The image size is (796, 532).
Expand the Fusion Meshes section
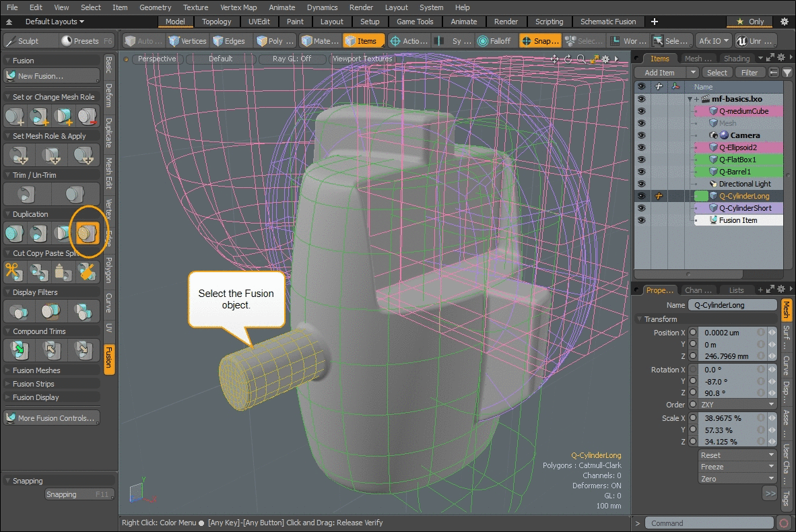coord(36,370)
